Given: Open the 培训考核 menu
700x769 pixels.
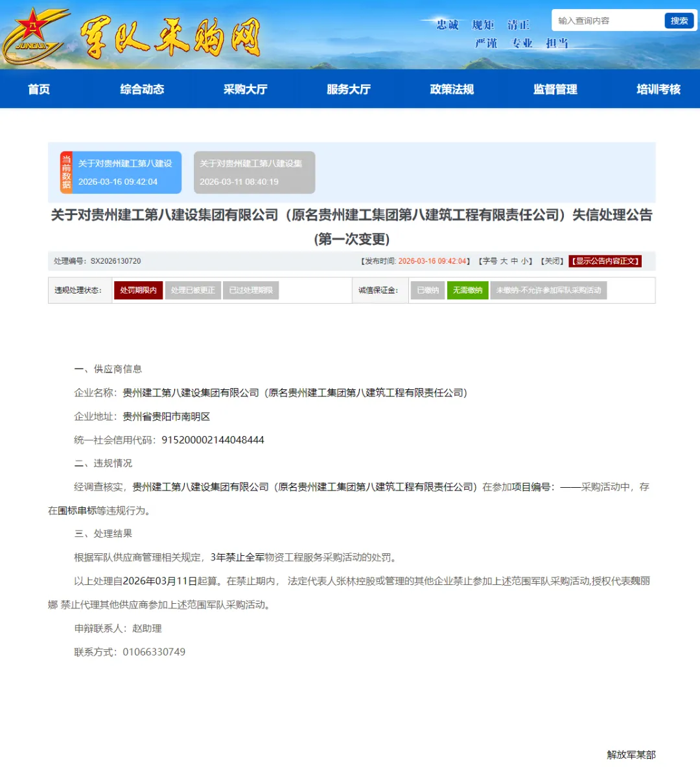Looking at the screenshot, I should pyautogui.click(x=659, y=89).
